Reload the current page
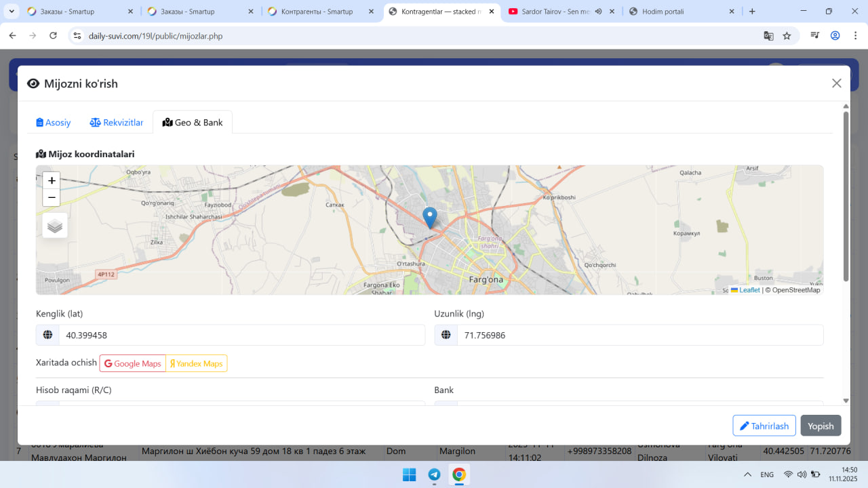The image size is (868, 488). click(x=53, y=36)
